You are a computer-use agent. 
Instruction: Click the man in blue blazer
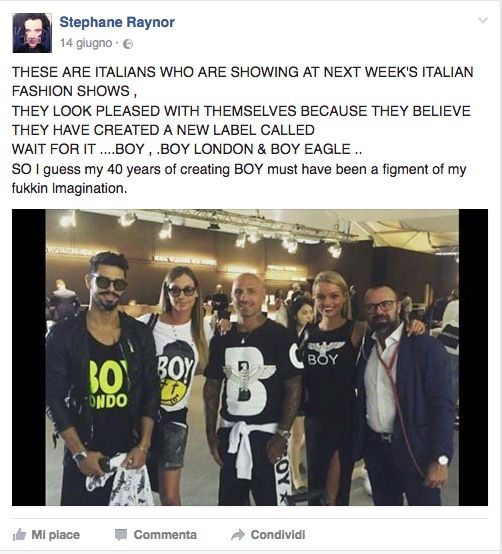403,396
